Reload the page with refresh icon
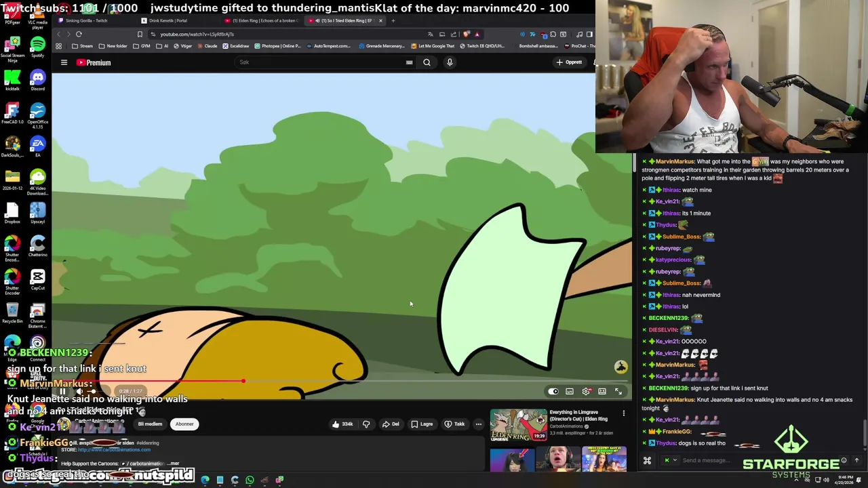Screen dimensions: 868x488 click(x=79, y=34)
